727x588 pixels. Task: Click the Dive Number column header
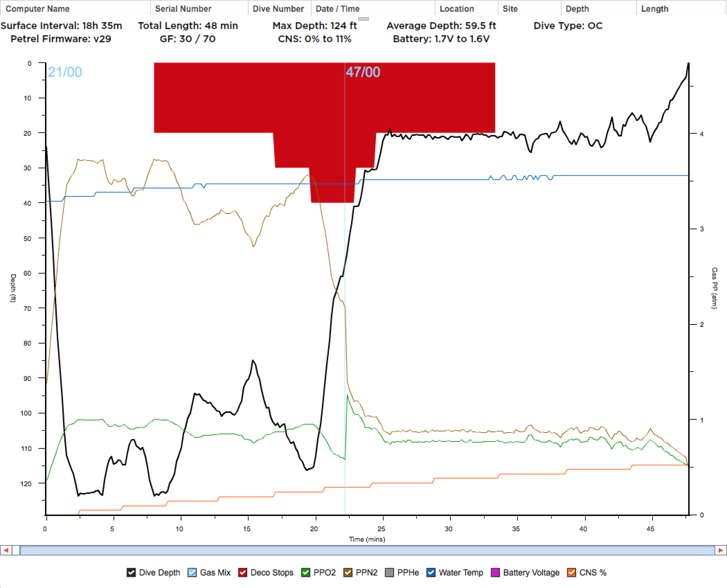point(278,9)
